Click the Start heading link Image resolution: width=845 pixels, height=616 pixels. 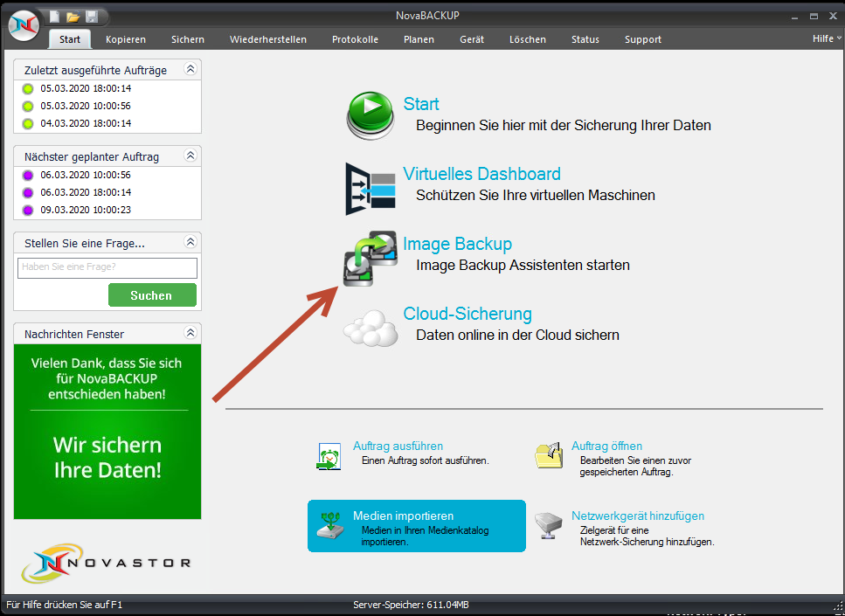[421, 104]
